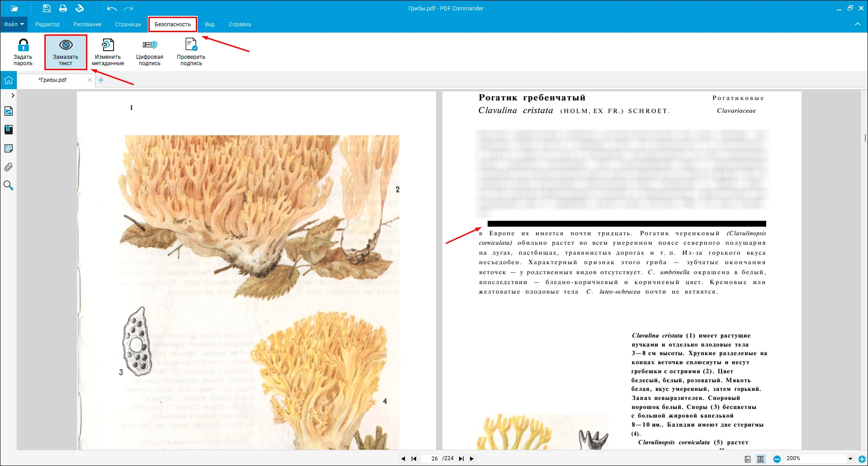The width and height of the screenshot is (868, 466).
Task: Print the document using printer icon
Action: (63, 8)
